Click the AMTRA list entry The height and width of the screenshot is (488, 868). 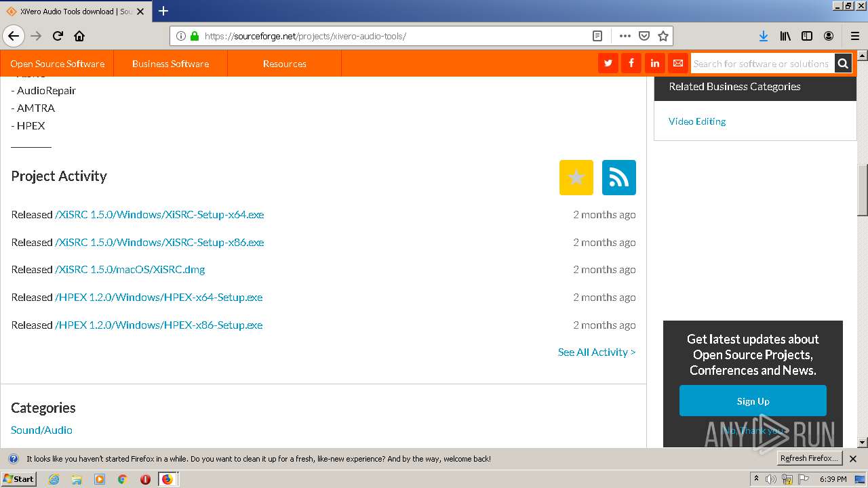pos(33,108)
